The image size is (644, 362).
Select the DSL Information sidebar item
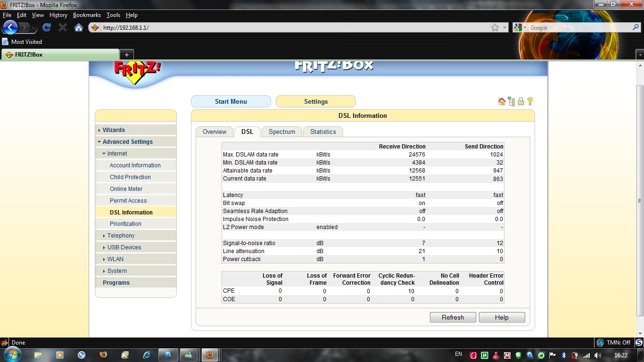pos(136,212)
